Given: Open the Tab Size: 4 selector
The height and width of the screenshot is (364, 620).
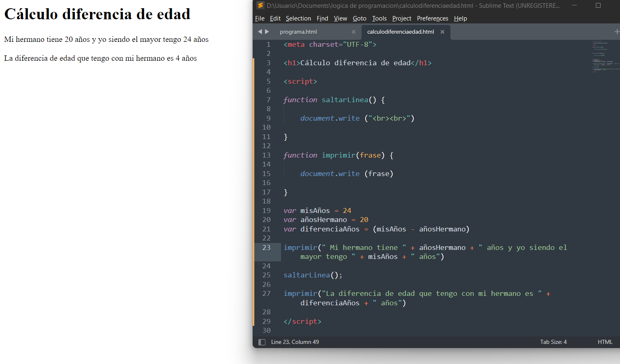Looking at the screenshot, I should (x=553, y=342).
